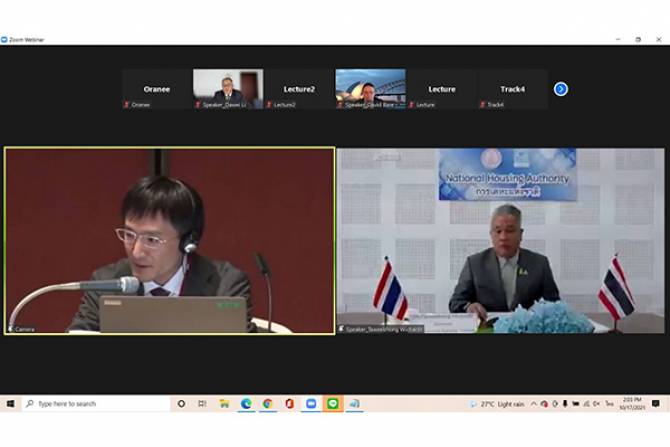Image resolution: width=670 pixels, height=447 pixels.
Task: Open the Windows Start menu
Action: tap(10, 404)
